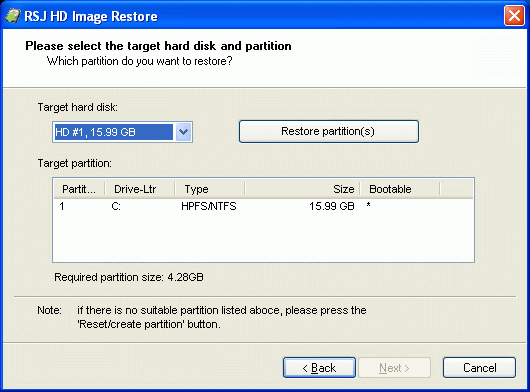Click the Next button
Image resolution: width=530 pixels, height=392 pixels.
(x=394, y=367)
